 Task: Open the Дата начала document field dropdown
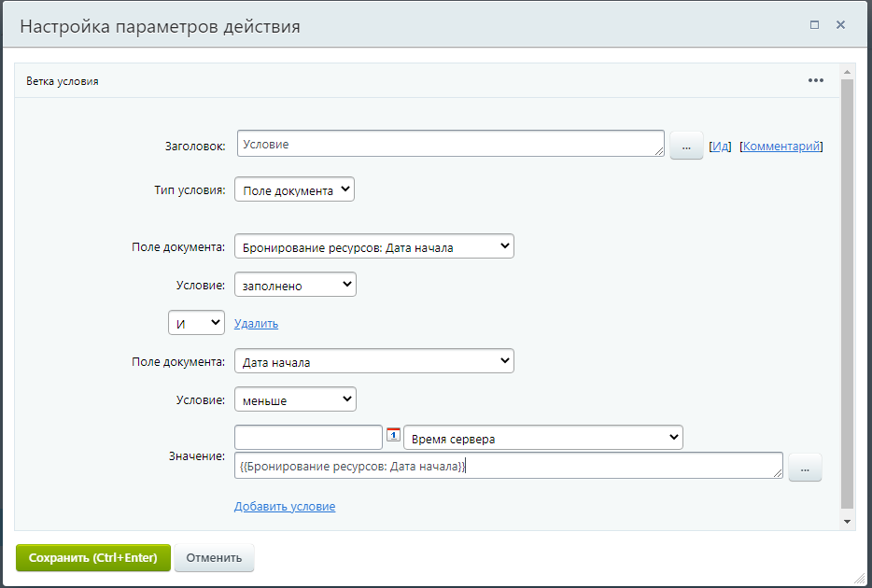pos(374,361)
